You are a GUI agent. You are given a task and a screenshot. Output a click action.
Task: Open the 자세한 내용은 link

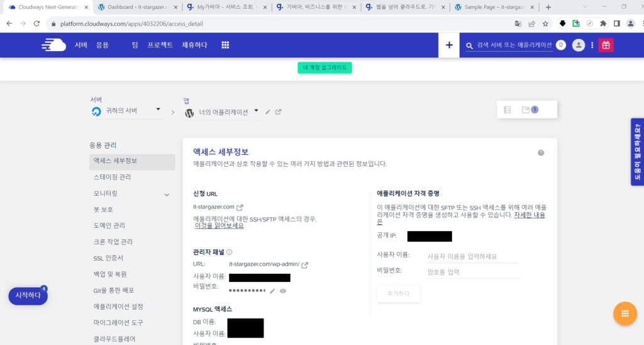click(530, 215)
